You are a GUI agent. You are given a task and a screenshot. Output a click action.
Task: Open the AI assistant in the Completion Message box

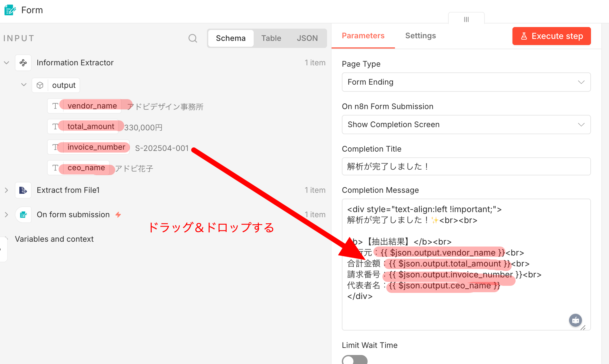point(575,320)
